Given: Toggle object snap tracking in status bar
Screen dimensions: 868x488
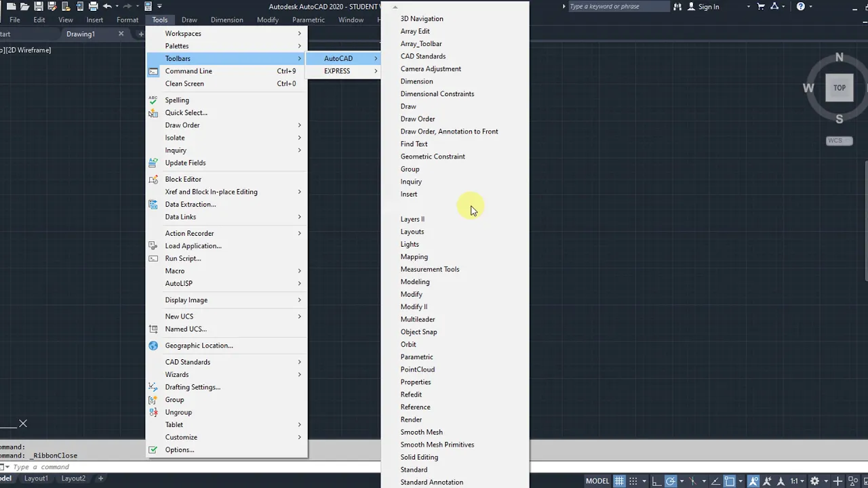Looking at the screenshot, I should tap(715, 481).
